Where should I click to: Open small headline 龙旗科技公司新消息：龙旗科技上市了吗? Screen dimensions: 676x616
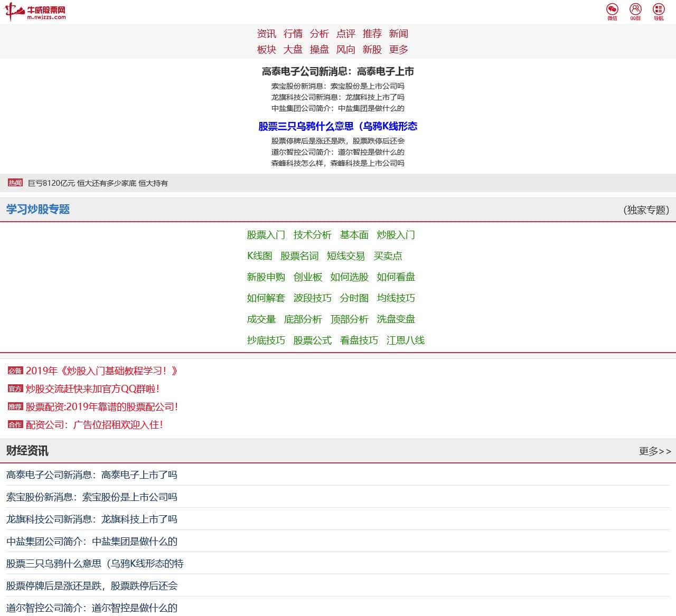[x=338, y=97]
